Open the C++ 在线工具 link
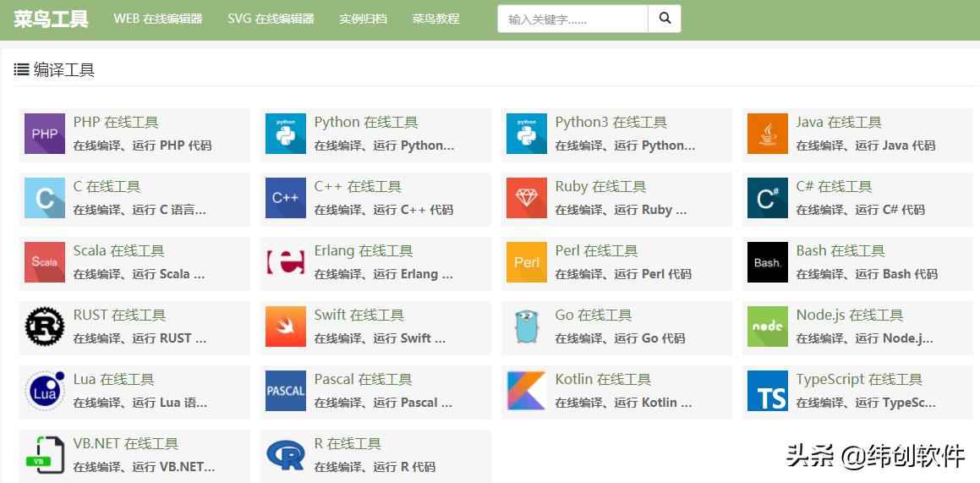 pos(359,187)
